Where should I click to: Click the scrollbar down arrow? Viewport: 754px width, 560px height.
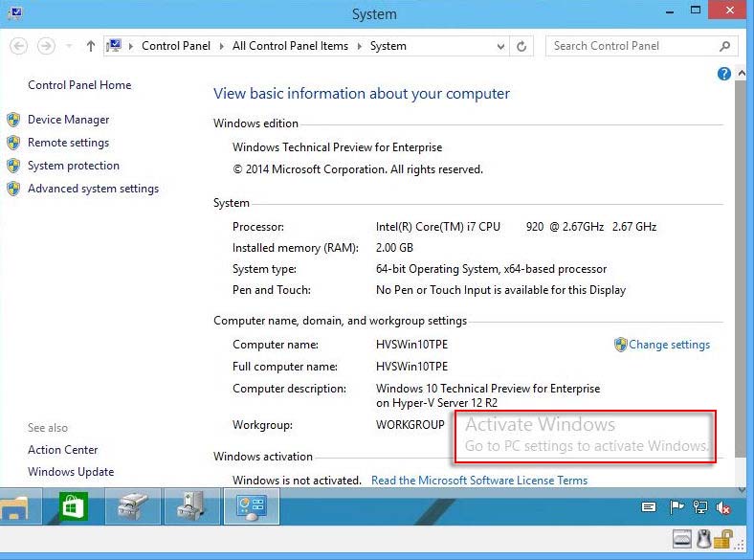[742, 490]
